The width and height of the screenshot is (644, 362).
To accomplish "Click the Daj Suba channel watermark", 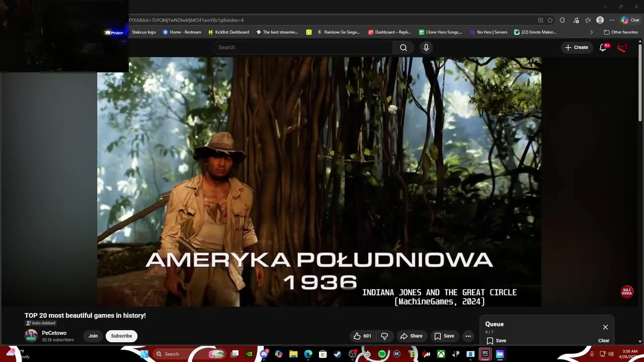I will [627, 292].
